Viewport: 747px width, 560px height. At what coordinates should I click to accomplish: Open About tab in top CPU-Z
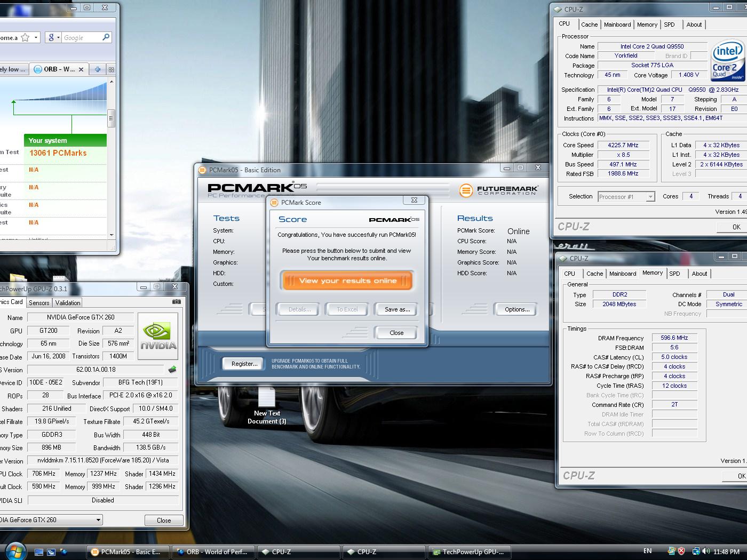694,25
